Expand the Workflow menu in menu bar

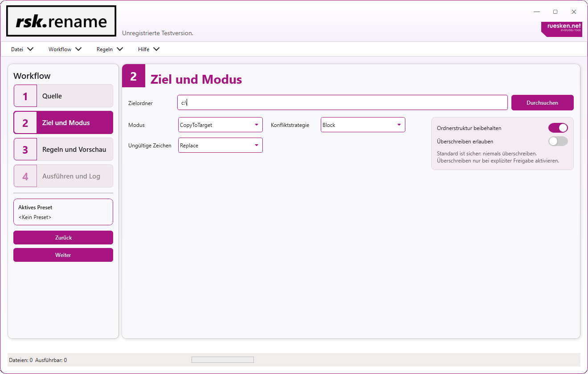click(65, 49)
